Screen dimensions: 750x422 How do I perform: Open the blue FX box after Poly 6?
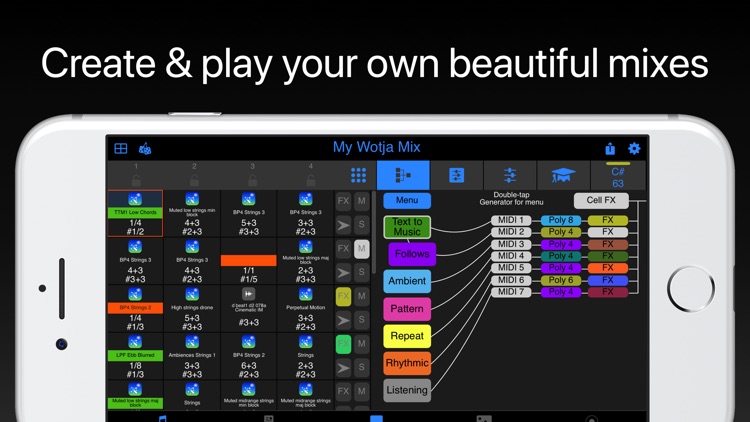coord(607,280)
